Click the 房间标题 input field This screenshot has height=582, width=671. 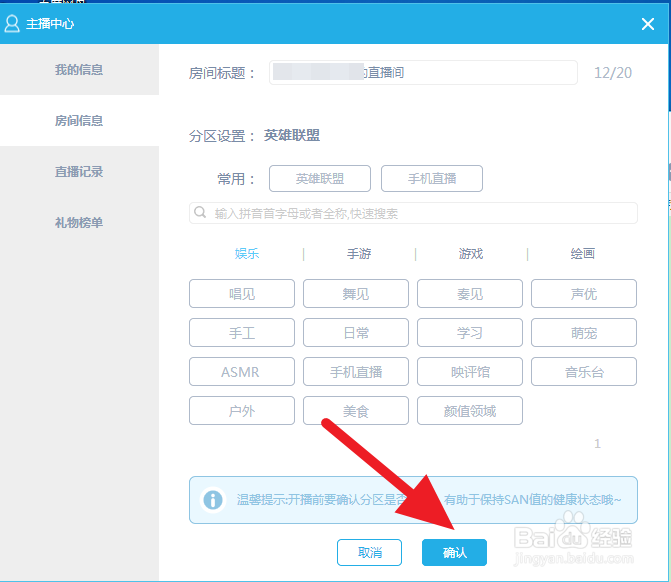[x=423, y=73]
